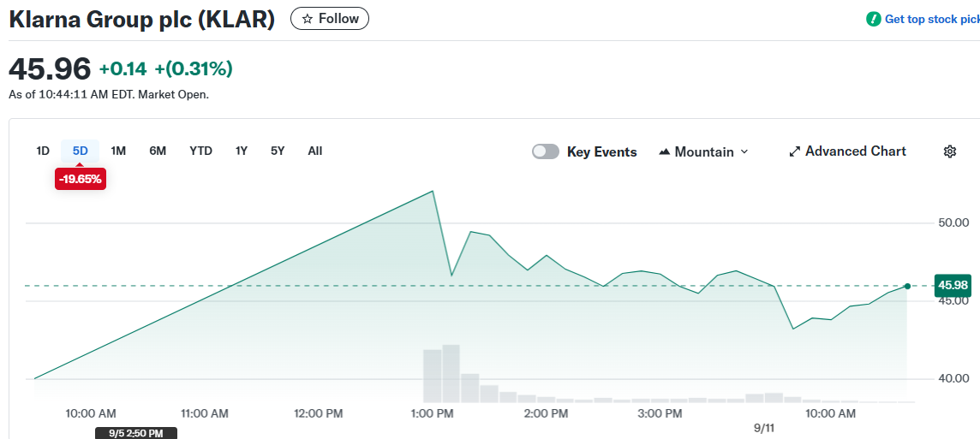Select the 5D range tab
Screen dimensions: 980x439
[x=80, y=151]
